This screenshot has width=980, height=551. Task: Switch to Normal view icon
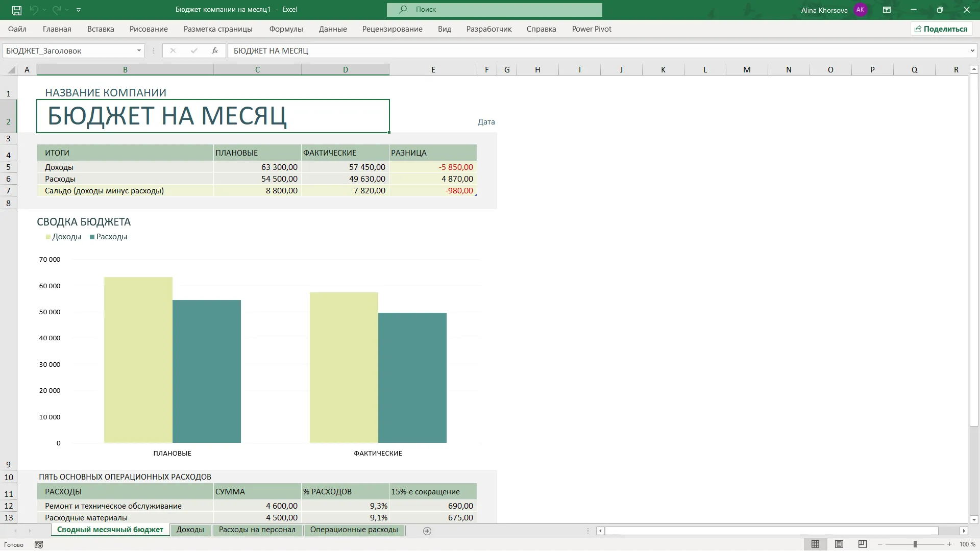(816, 544)
